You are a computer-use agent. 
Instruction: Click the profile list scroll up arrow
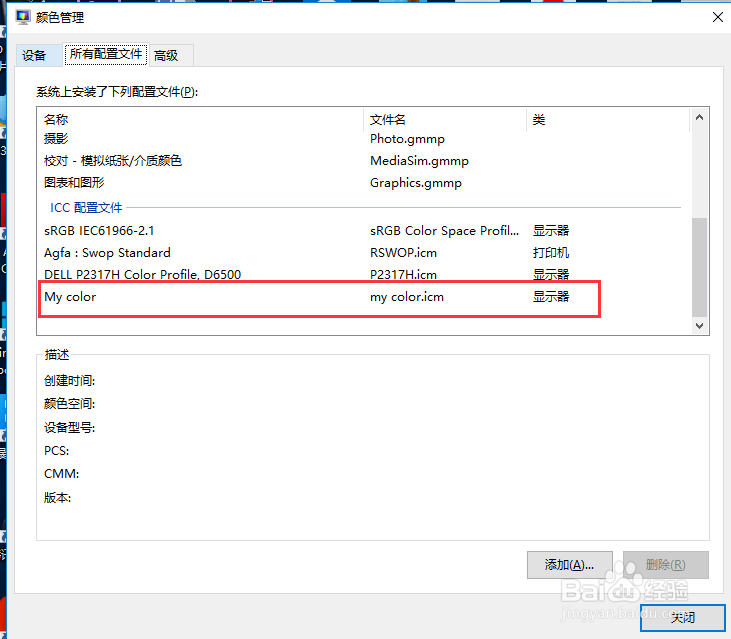tap(699, 117)
